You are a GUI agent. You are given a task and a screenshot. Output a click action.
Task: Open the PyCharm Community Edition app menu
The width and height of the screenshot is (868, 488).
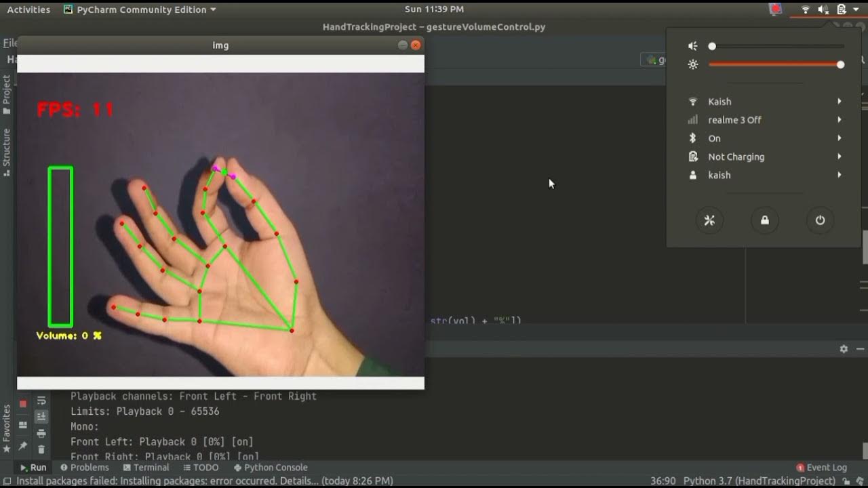[140, 9]
